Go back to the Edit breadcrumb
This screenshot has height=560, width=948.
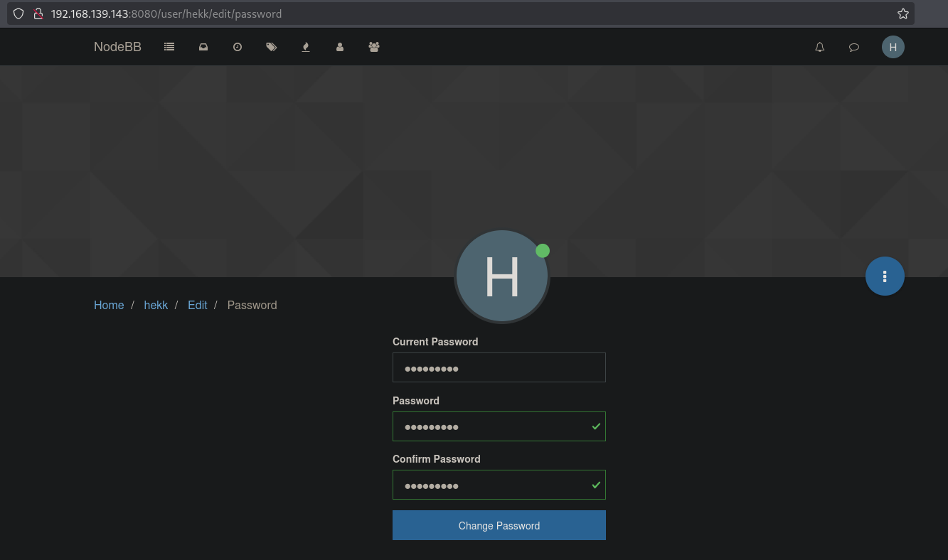(x=198, y=305)
